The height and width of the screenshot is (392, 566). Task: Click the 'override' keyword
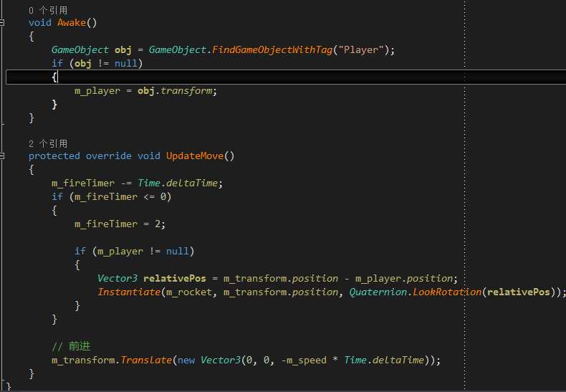pos(109,156)
